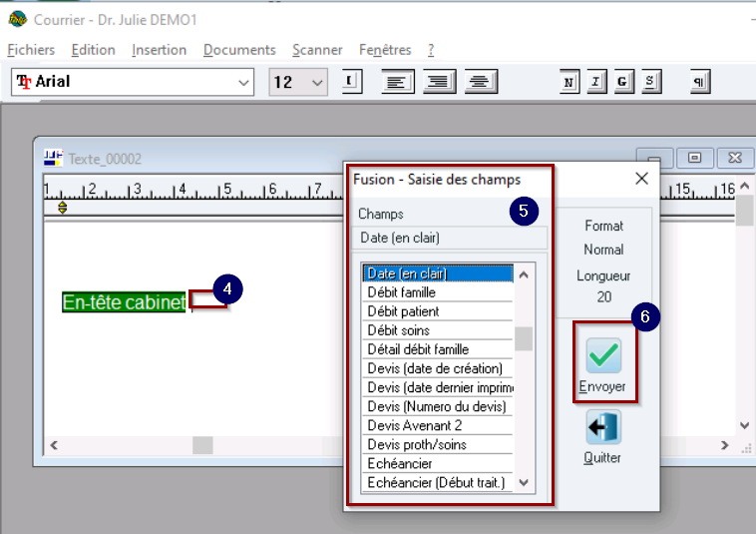Select 'Echéancier' field
756x534 pixels.
click(437, 463)
